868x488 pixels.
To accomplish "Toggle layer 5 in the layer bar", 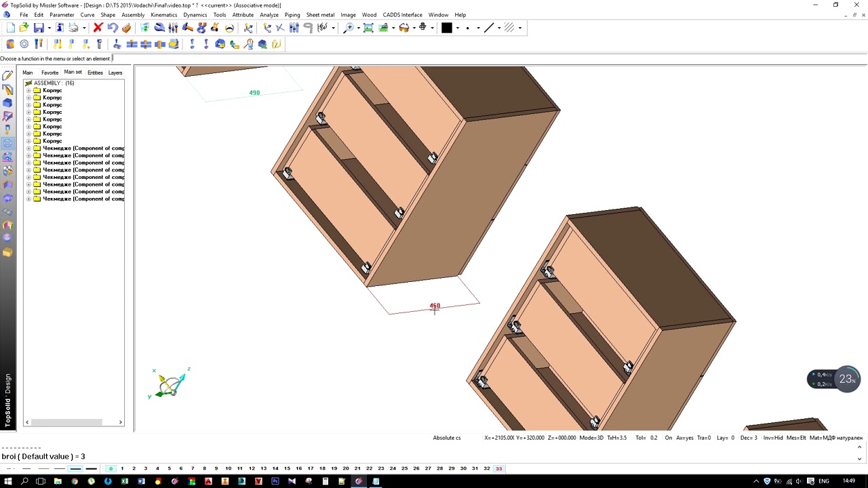I will click(x=169, y=468).
